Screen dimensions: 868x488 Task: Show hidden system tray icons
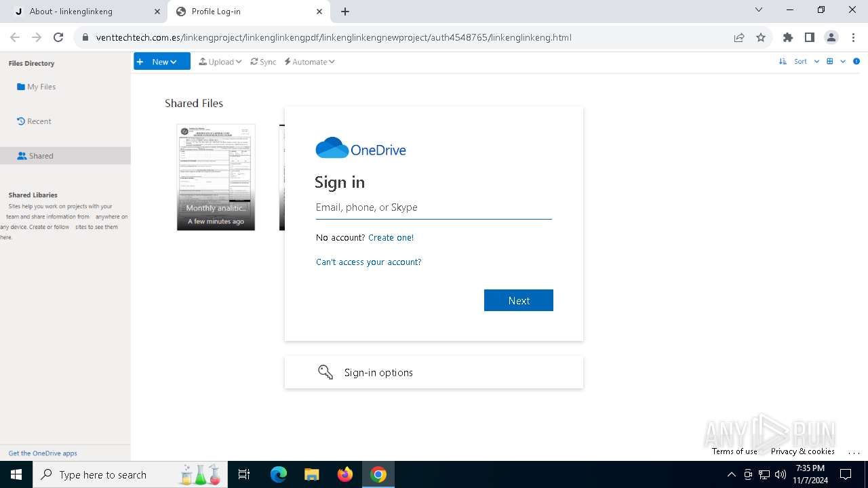point(731,474)
